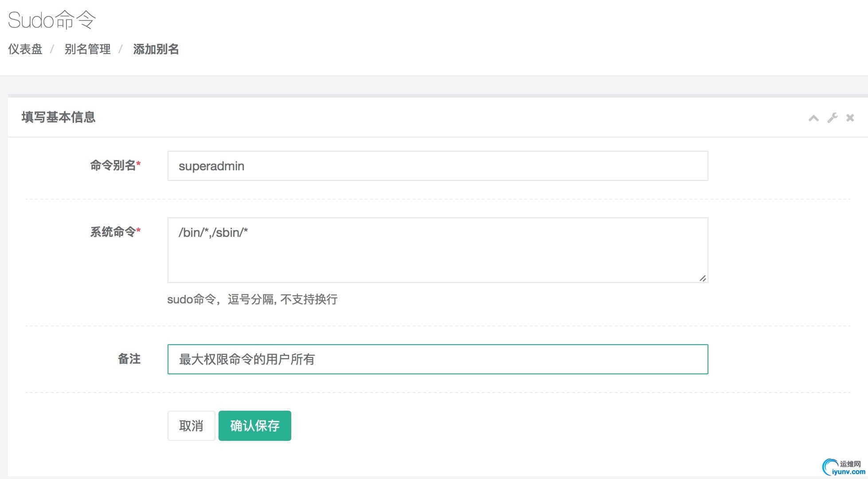Click the 填写基本信息 panel heading
The image size is (868, 479).
tap(58, 117)
